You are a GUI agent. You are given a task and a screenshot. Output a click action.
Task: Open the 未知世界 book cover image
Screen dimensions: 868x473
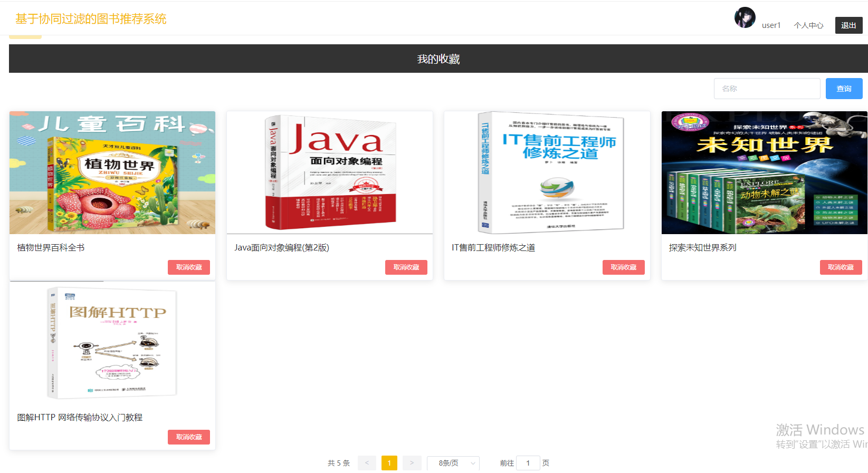[764, 172]
